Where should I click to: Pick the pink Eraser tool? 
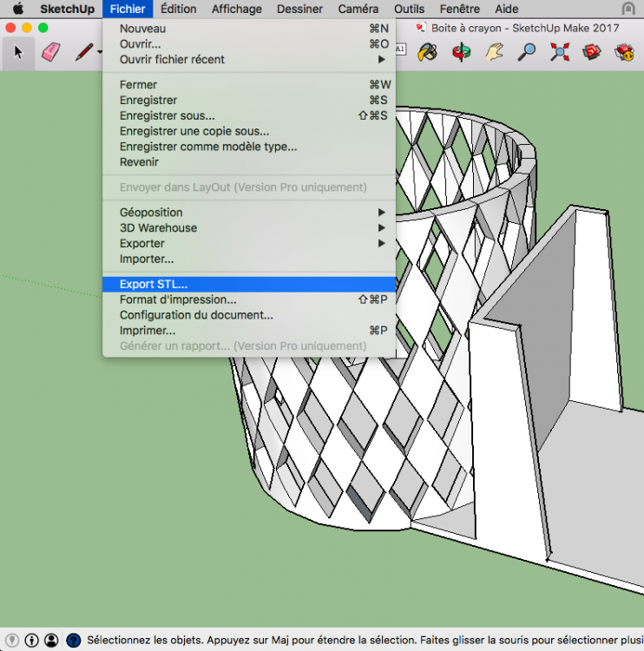[50, 53]
